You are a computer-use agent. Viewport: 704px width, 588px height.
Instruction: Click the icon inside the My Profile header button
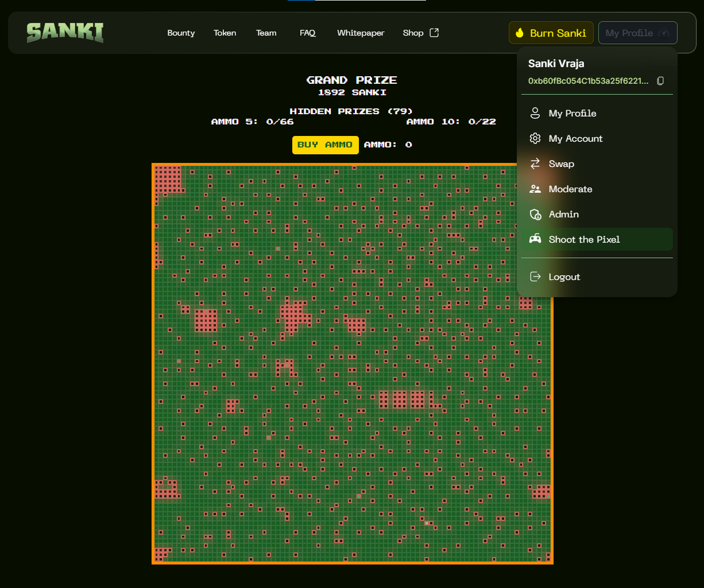tap(664, 33)
